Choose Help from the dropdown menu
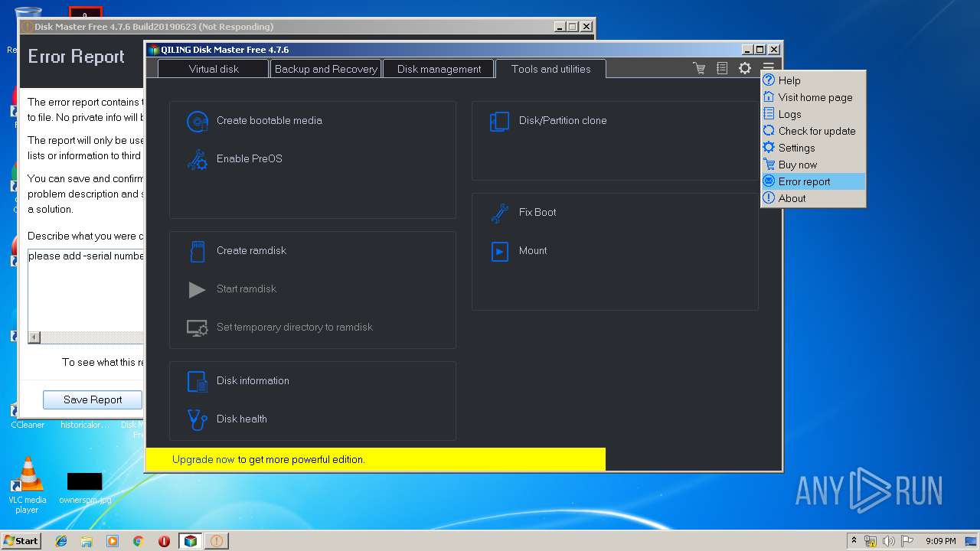Screen dimensions: 980x551 coord(813,80)
